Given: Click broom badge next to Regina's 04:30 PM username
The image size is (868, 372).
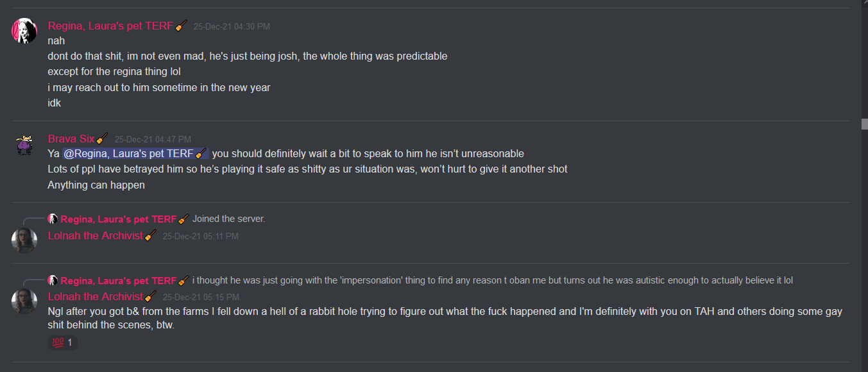Looking at the screenshot, I should 182,26.
